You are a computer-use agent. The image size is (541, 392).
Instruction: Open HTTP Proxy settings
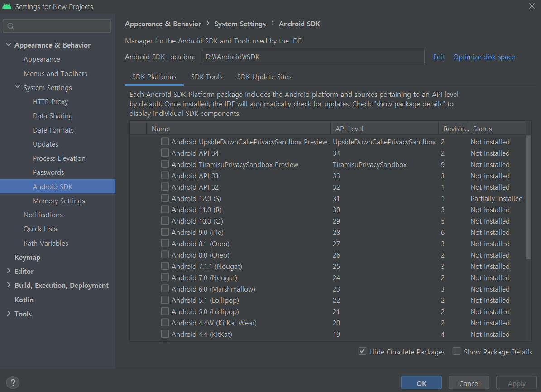click(x=50, y=102)
